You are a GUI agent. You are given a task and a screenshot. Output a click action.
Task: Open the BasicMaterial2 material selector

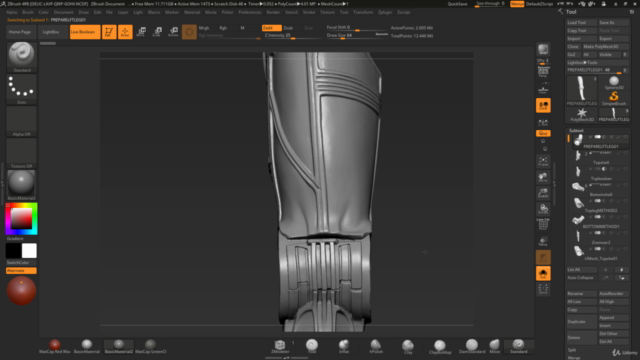(22, 185)
